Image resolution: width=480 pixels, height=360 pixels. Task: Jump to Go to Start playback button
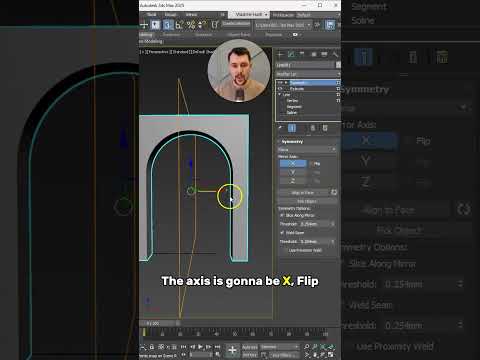pyautogui.click(x=183, y=347)
